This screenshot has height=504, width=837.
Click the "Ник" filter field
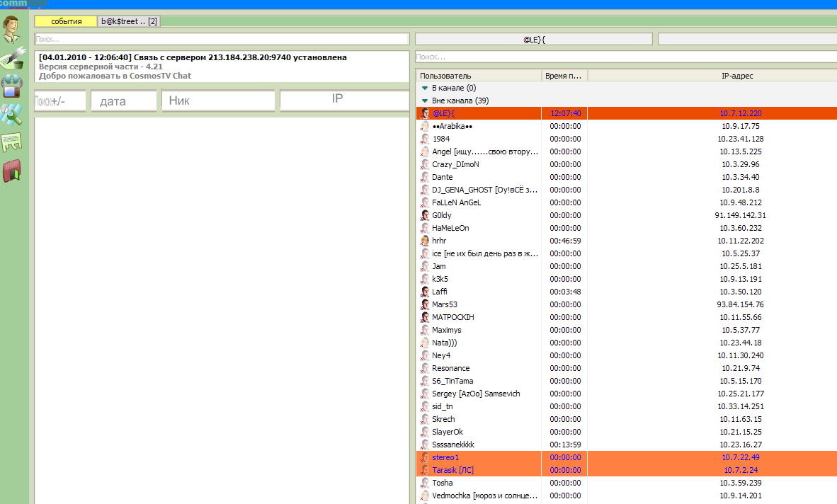tap(218, 101)
